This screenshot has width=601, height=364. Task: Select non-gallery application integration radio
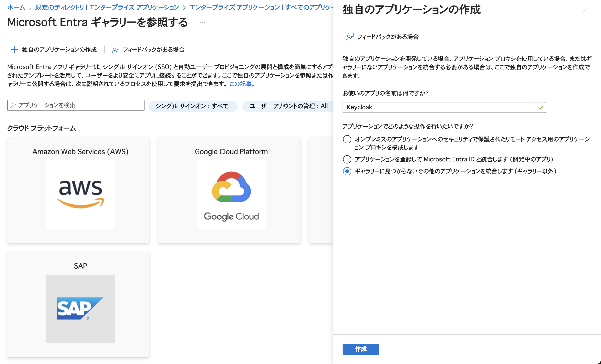[347, 171]
